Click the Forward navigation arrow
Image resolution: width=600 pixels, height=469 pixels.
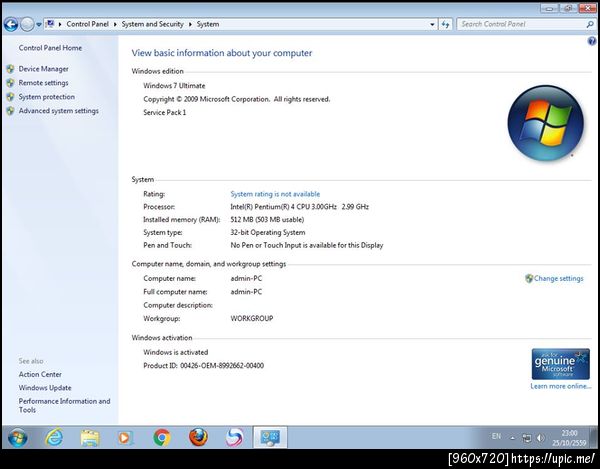(x=27, y=24)
